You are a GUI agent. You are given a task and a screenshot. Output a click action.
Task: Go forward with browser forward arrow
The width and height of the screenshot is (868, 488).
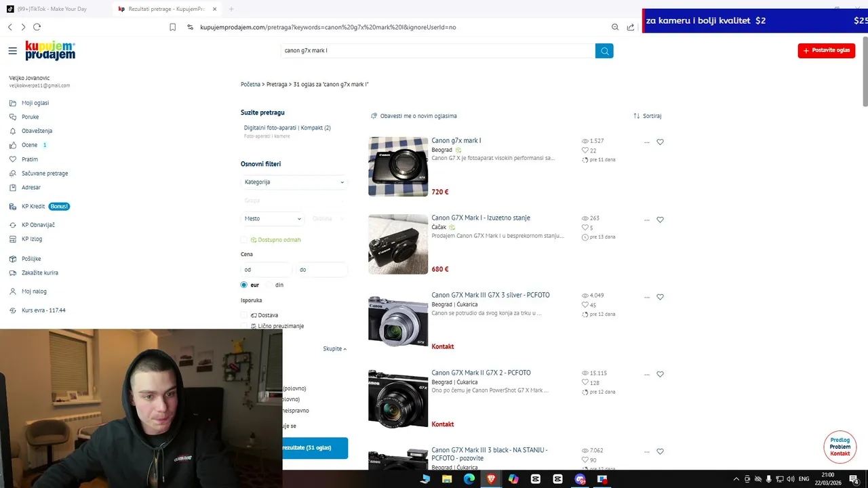(23, 27)
